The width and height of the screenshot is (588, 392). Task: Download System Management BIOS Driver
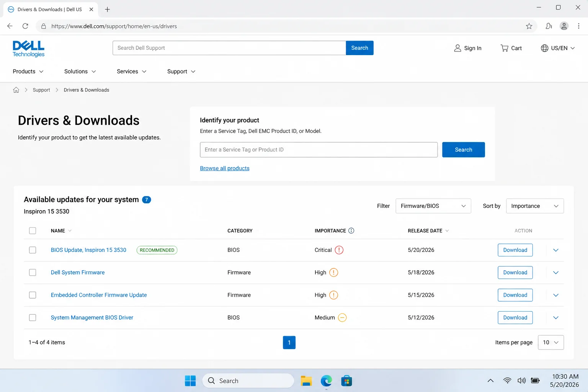coord(515,318)
